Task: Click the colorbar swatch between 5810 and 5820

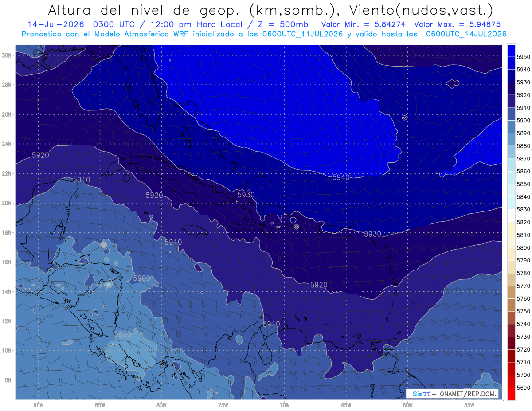Action: (x=511, y=228)
